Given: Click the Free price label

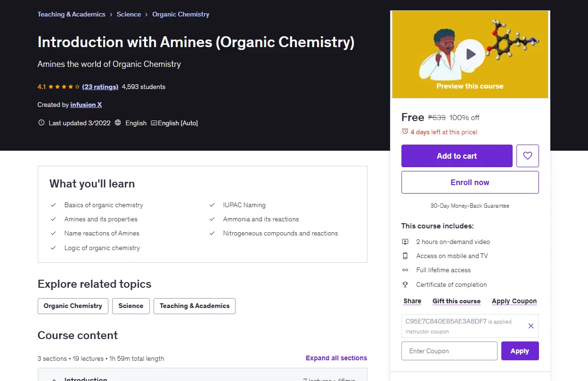Looking at the screenshot, I should point(413,117).
